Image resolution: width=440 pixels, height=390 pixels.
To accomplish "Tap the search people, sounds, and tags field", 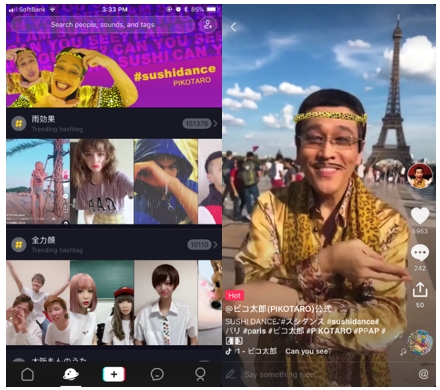I will [103, 25].
